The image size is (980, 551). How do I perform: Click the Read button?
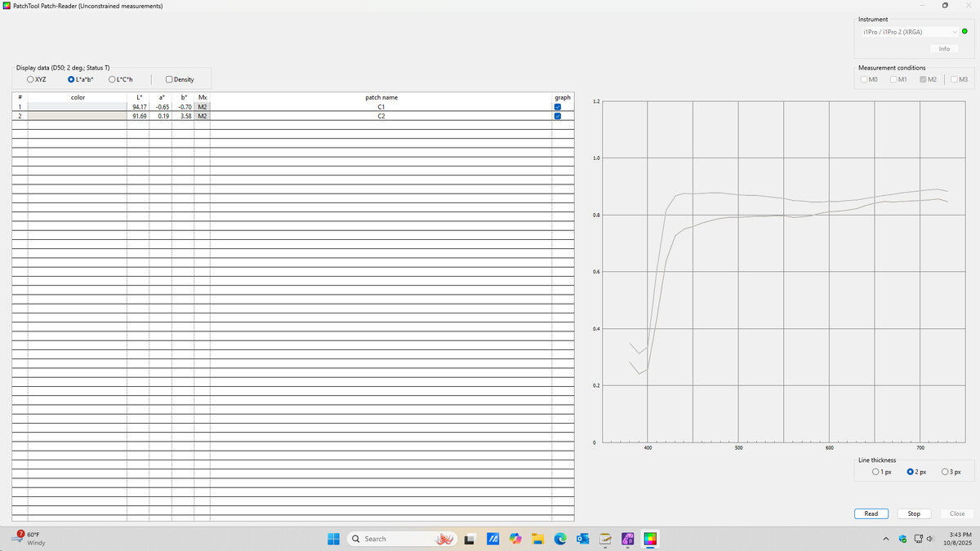(871, 513)
